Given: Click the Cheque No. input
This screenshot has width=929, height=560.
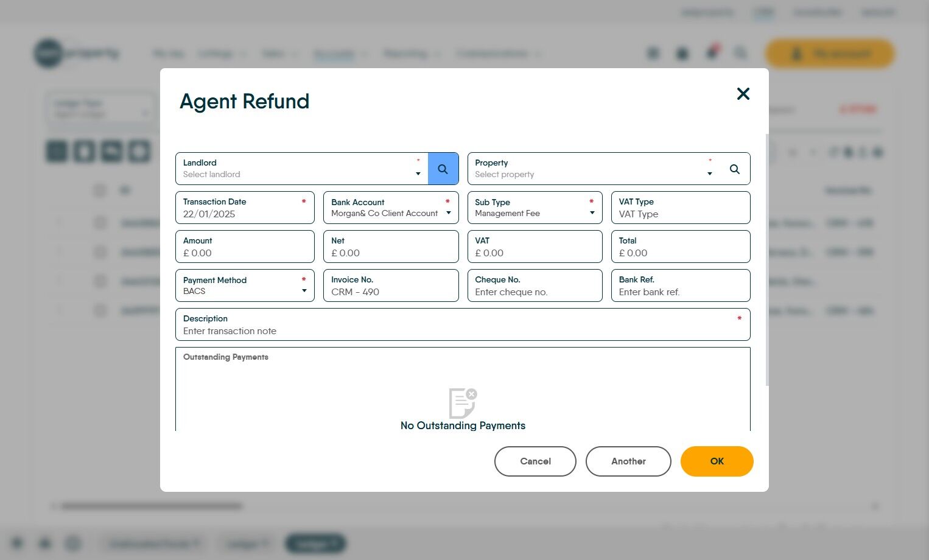Looking at the screenshot, I should pos(535,285).
